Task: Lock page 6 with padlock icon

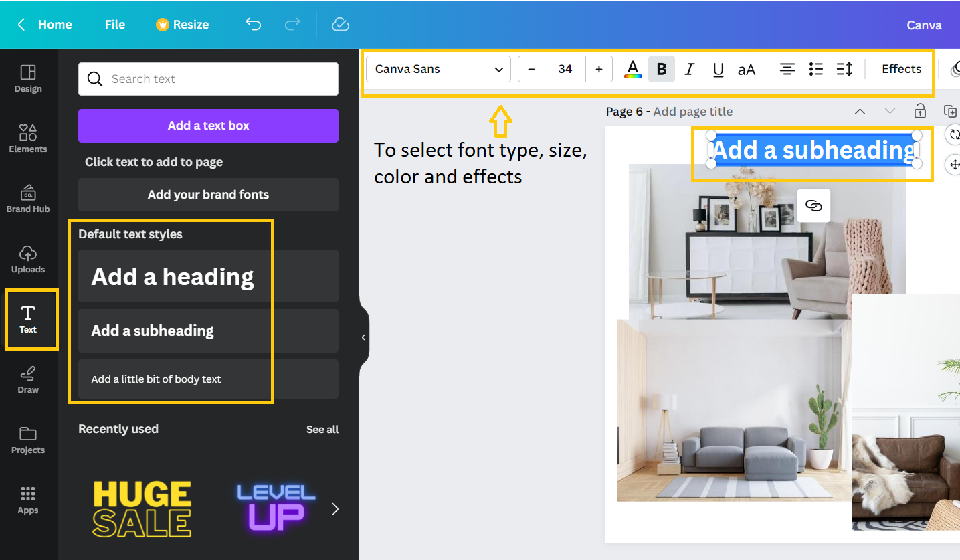Action: point(921,111)
